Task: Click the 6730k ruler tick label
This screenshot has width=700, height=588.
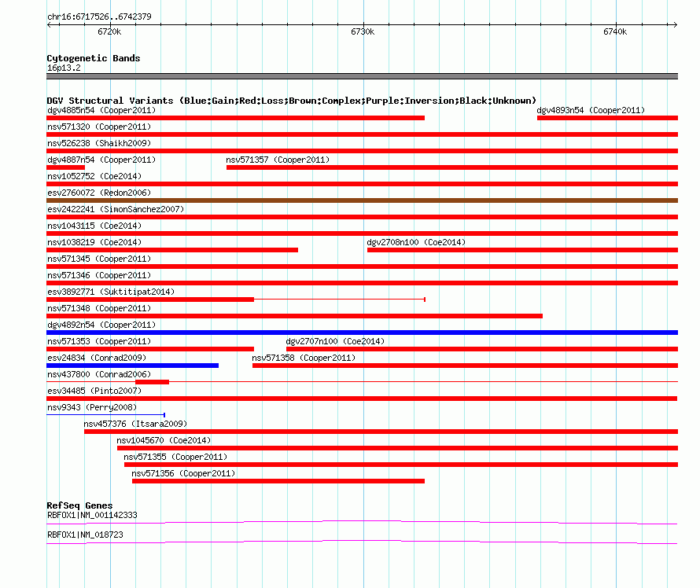Action: (363, 31)
